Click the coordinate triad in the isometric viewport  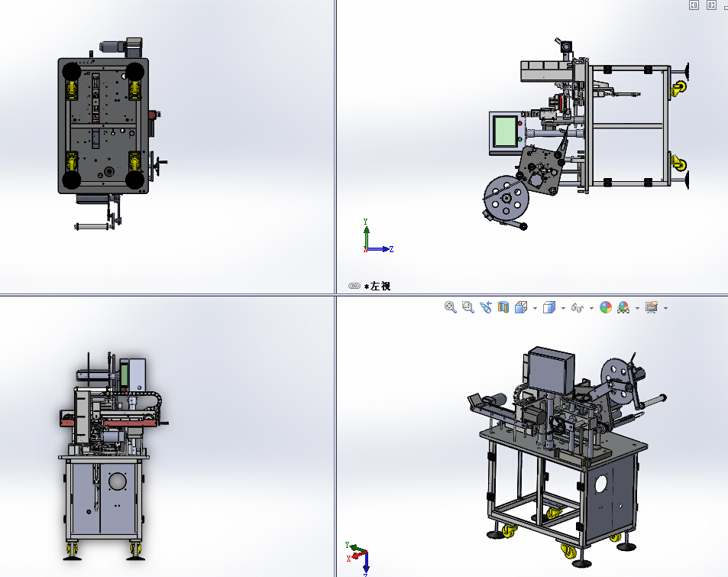(x=357, y=559)
